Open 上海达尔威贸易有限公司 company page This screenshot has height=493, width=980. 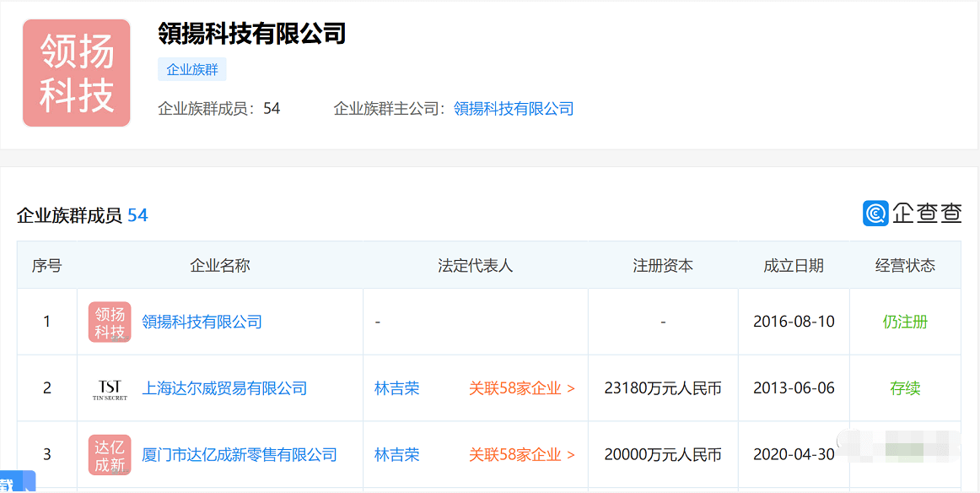pyautogui.click(x=224, y=389)
